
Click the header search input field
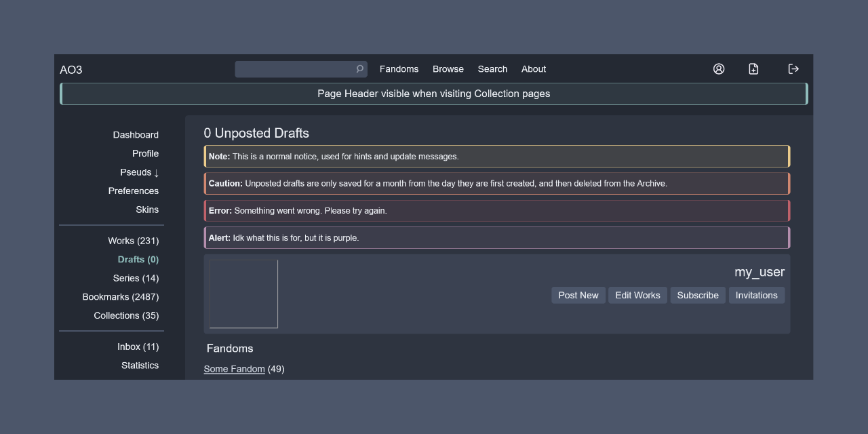[295, 69]
